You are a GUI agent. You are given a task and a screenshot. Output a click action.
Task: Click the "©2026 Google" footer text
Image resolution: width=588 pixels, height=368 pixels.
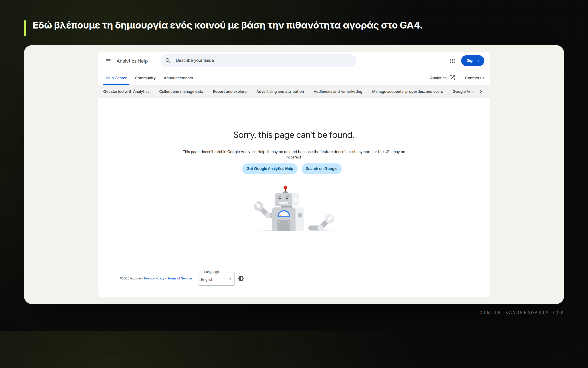pyautogui.click(x=130, y=278)
